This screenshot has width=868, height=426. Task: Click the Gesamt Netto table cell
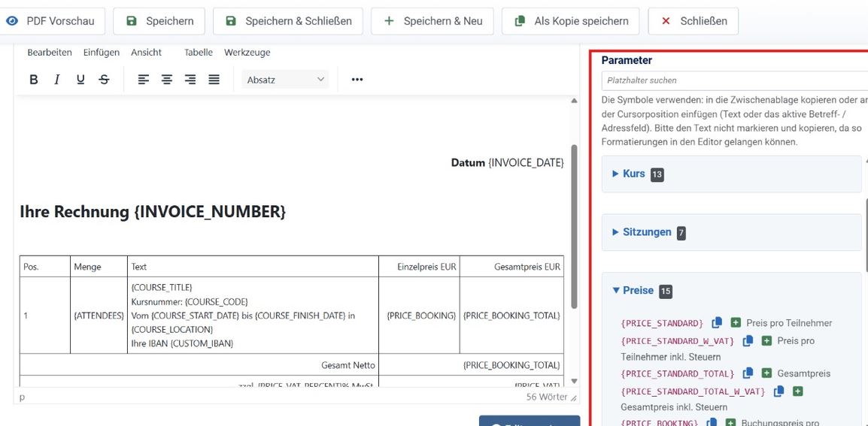[x=199, y=365]
